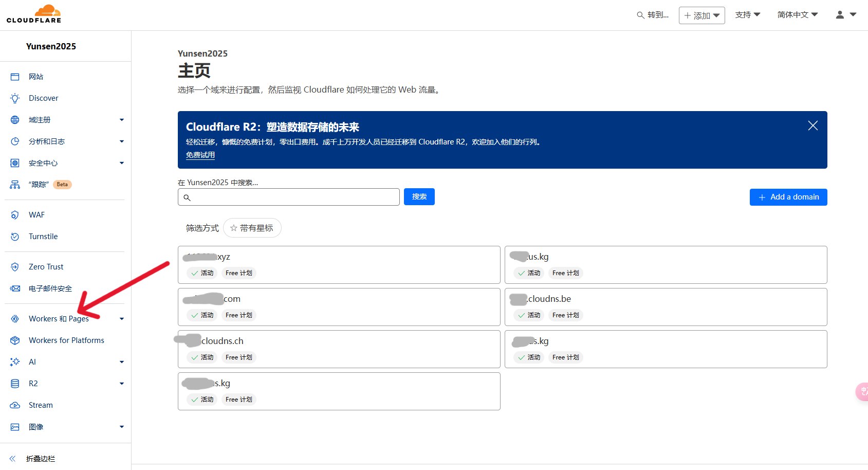Image resolution: width=868 pixels, height=470 pixels.
Task: Open the 简体中文 language dropdown
Action: [797, 15]
